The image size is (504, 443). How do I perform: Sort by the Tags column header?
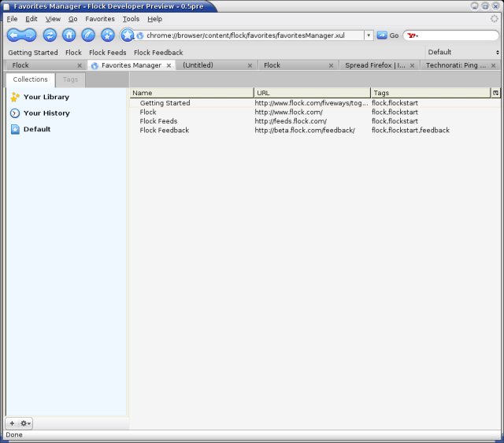point(431,93)
